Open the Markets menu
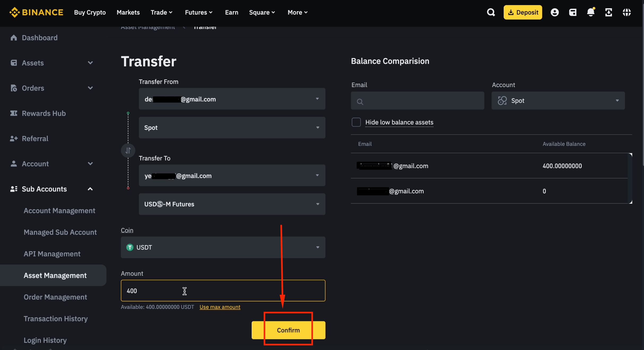 point(128,12)
